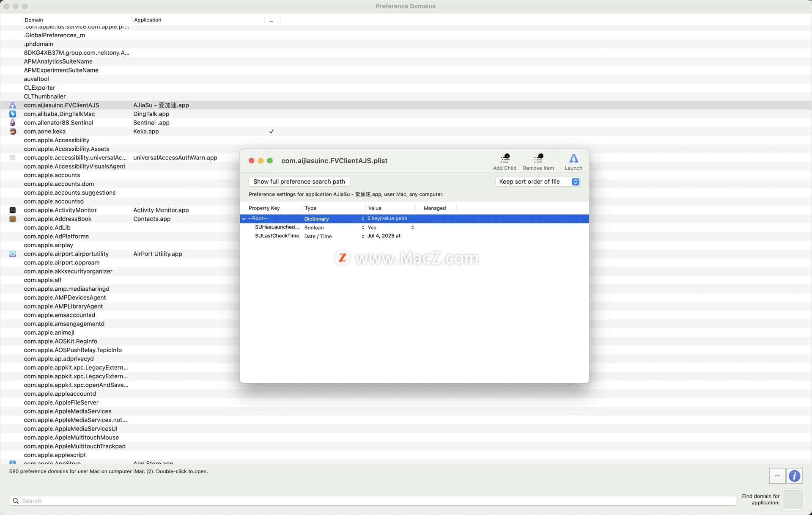Click the Remove Item toolbar icon
Screen dimensions: 812x515
pyautogui.click(x=538, y=159)
